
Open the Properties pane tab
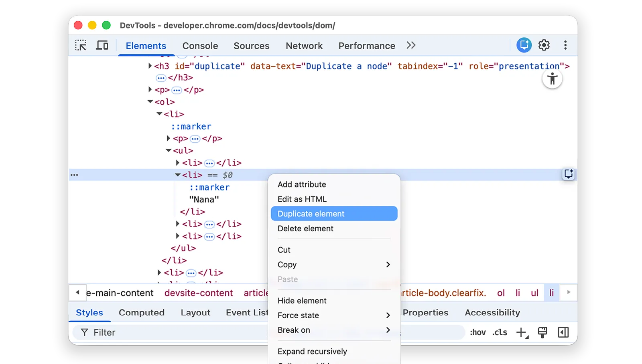425,313
